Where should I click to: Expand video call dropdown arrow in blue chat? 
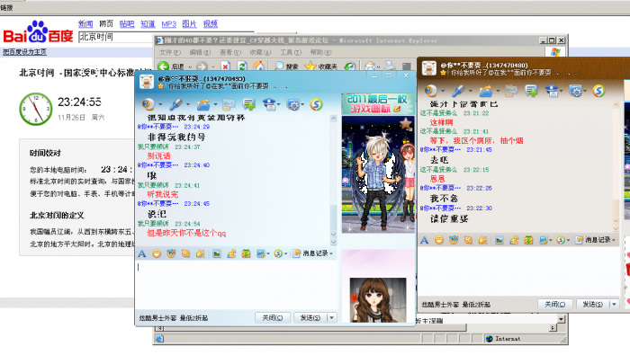click(x=160, y=105)
